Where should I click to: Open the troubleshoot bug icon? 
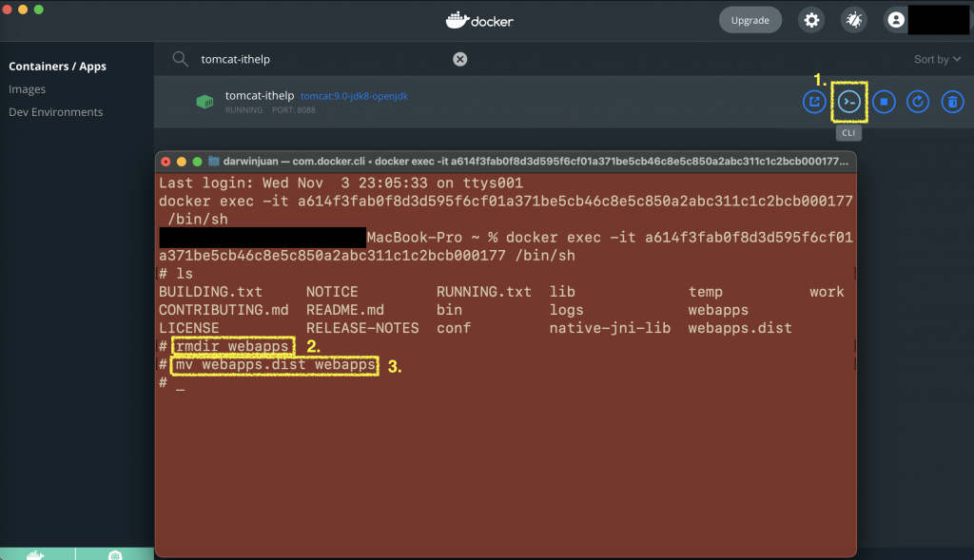(854, 20)
